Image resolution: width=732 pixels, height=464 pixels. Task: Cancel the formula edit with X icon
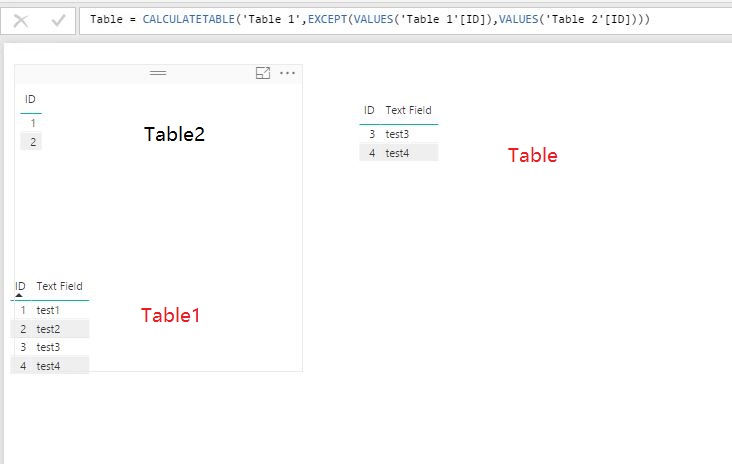21,21
